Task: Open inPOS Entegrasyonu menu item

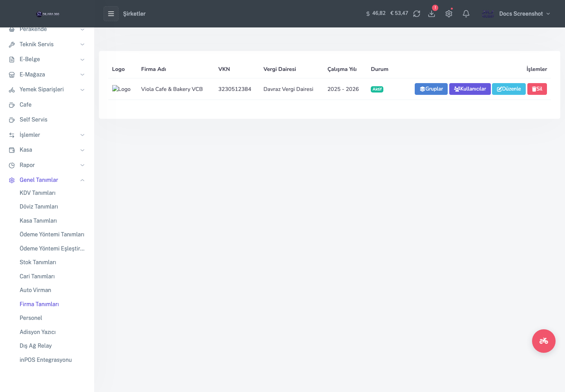Action: [46, 360]
